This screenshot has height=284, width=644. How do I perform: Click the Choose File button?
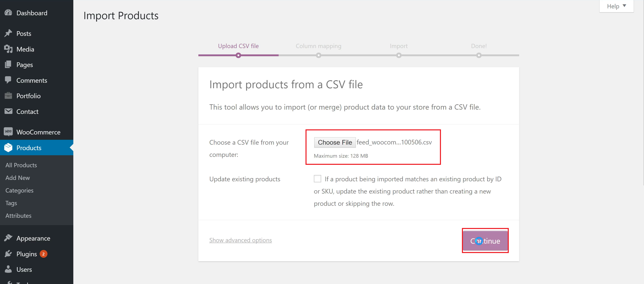pos(335,142)
